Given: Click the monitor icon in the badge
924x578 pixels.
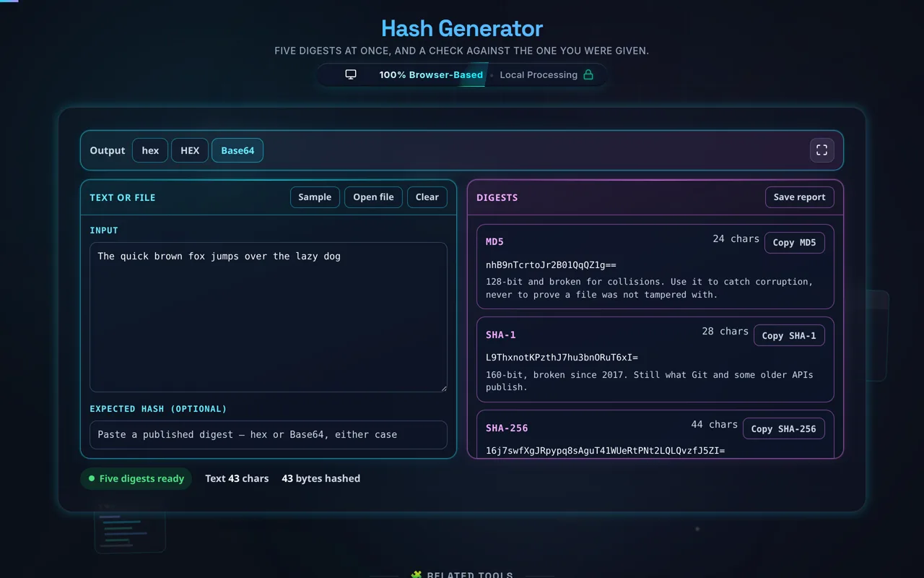Looking at the screenshot, I should 351,74.
